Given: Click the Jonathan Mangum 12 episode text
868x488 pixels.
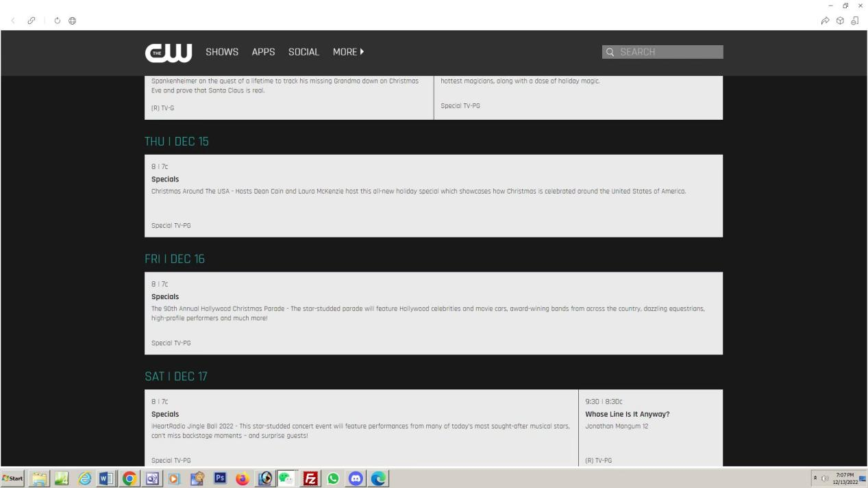Looking at the screenshot, I should coord(617,426).
